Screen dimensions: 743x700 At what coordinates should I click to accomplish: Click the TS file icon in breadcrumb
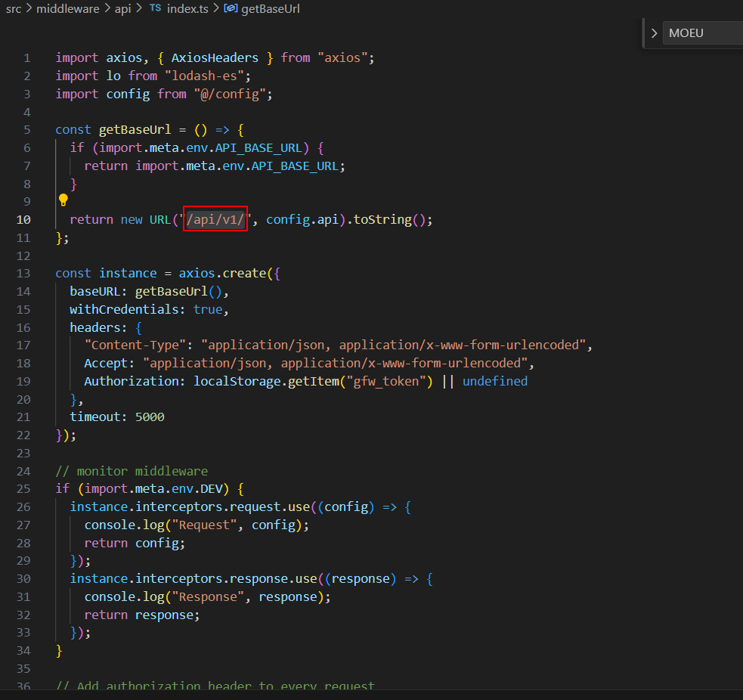[154, 8]
